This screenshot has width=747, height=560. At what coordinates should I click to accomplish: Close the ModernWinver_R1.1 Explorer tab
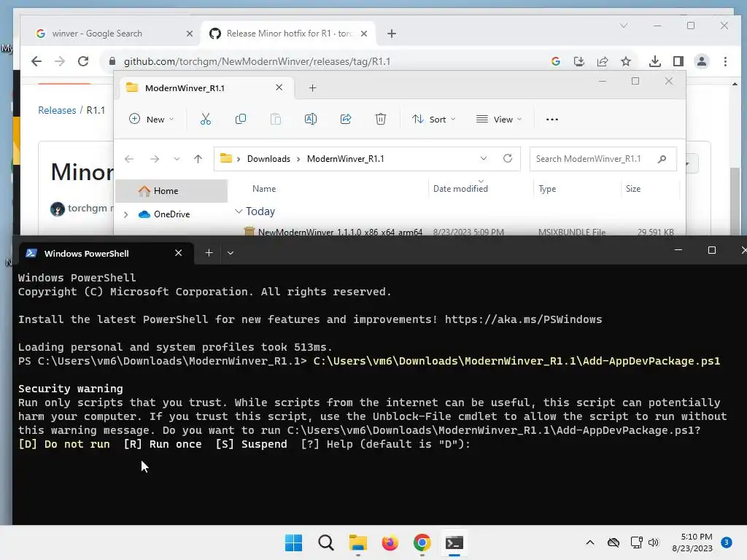(x=279, y=87)
